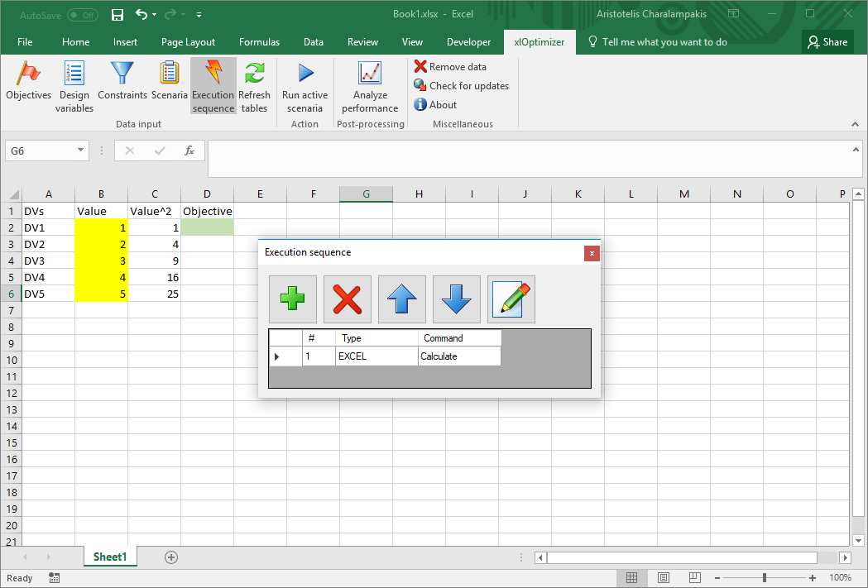Click Check for updates
Viewport: 868px width, 588px height.
click(461, 86)
